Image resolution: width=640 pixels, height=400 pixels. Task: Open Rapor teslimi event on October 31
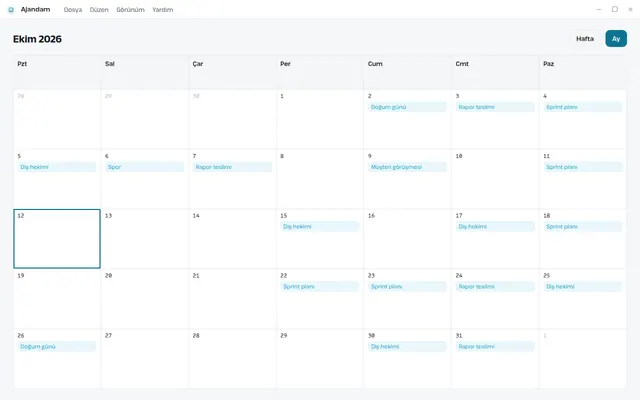[495, 347]
